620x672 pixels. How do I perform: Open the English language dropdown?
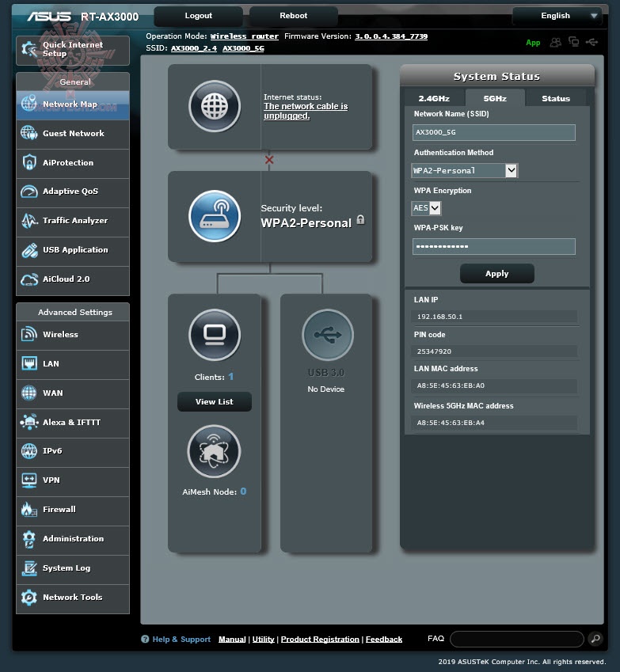pyautogui.click(x=557, y=16)
